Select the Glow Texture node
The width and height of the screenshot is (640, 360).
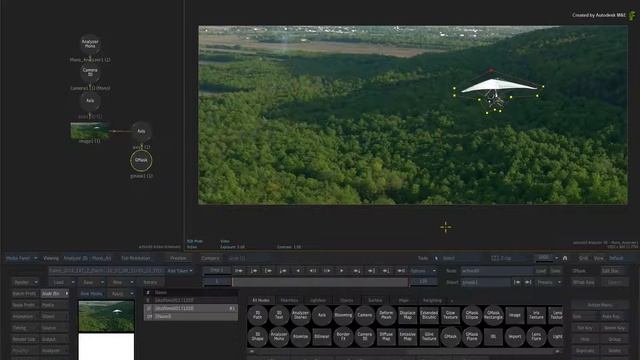click(450, 315)
